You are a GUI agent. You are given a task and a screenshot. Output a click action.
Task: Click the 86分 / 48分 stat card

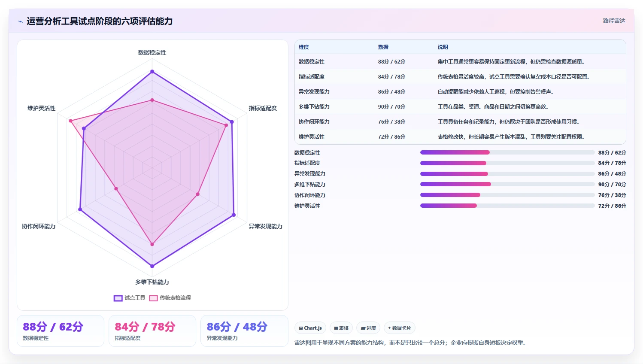point(244,331)
